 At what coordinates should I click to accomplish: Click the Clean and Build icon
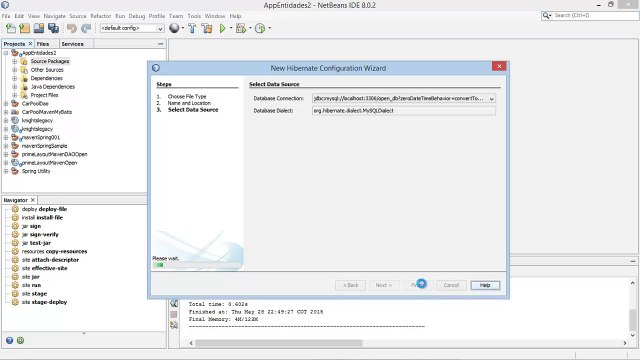[x=207, y=28]
